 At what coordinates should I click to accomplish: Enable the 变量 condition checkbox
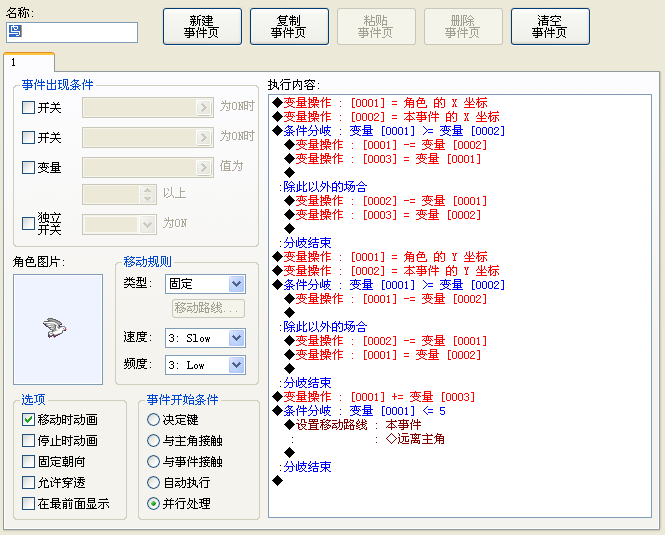(28, 168)
